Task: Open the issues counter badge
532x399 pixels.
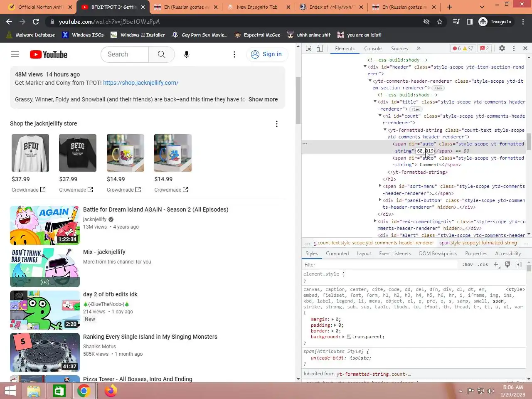Action: (x=484, y=49)
